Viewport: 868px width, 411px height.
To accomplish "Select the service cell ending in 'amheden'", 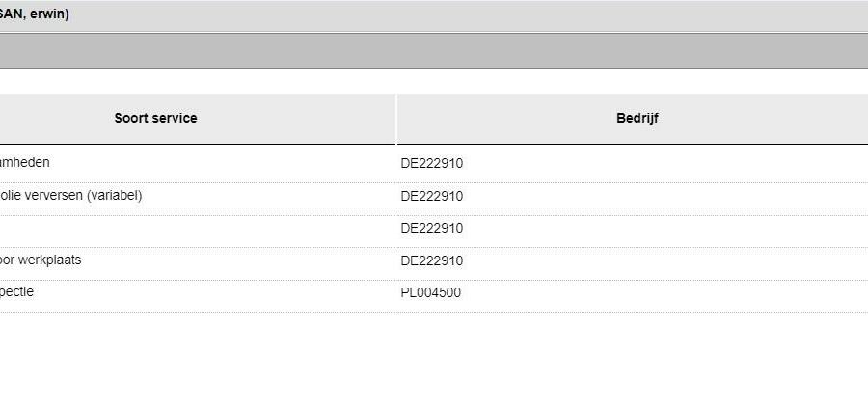I will tap(24, 163).
